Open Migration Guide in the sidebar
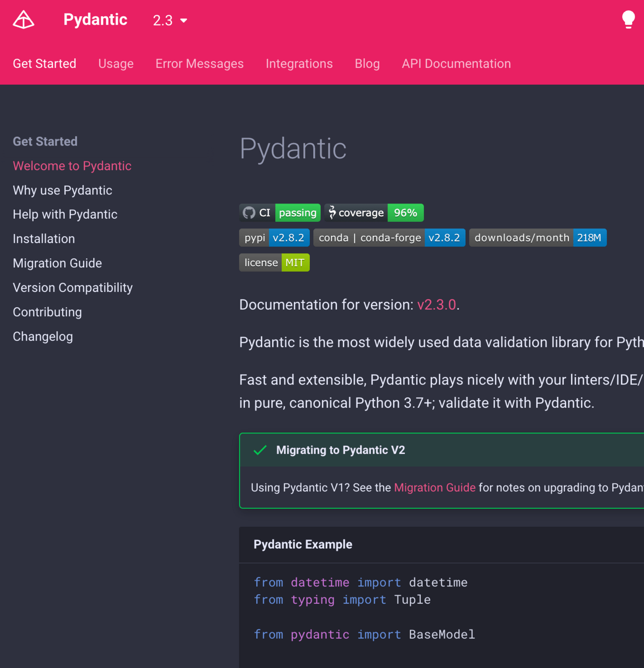Image resolution: width=644 pixels, height=668 pixels. (57, 263)
